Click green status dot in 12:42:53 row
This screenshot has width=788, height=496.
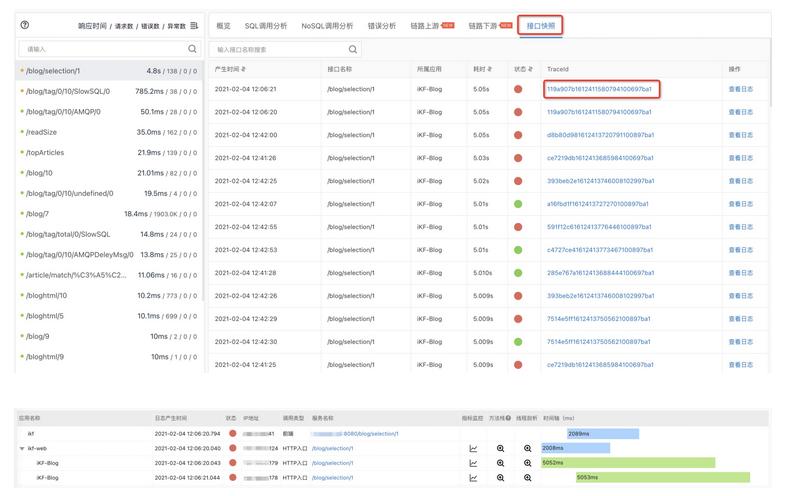click(x=518, y=250)
